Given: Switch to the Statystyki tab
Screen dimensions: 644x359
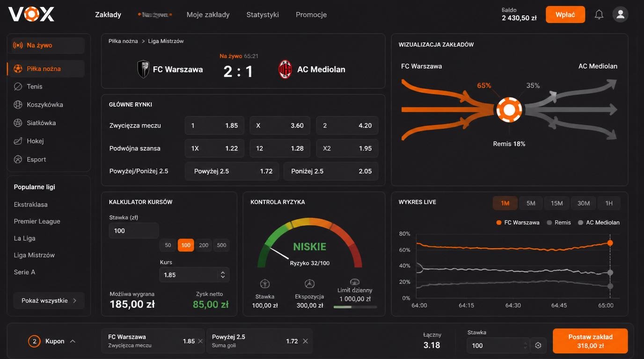Looking at the screenshot, I should 263,14.
